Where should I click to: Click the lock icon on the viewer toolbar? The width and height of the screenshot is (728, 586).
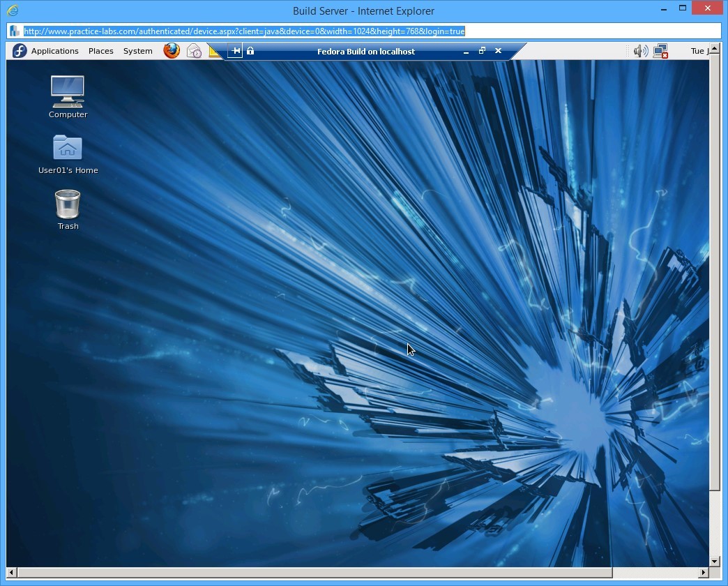(x=250, y=50)
